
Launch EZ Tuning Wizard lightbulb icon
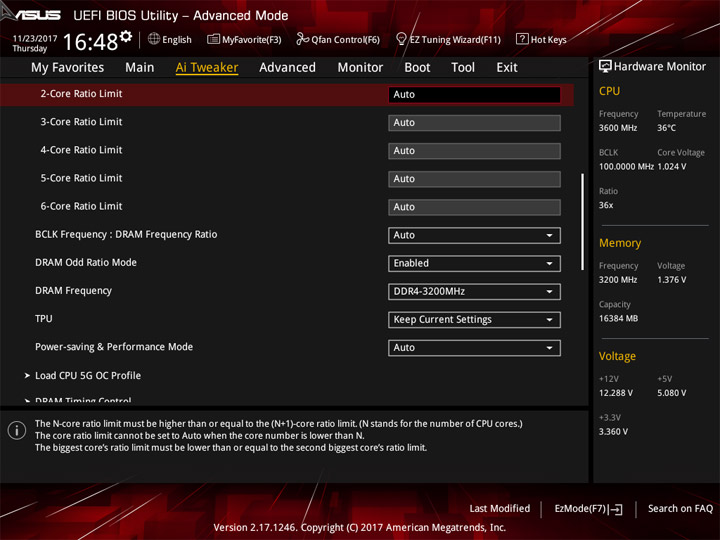coord(401,39)
